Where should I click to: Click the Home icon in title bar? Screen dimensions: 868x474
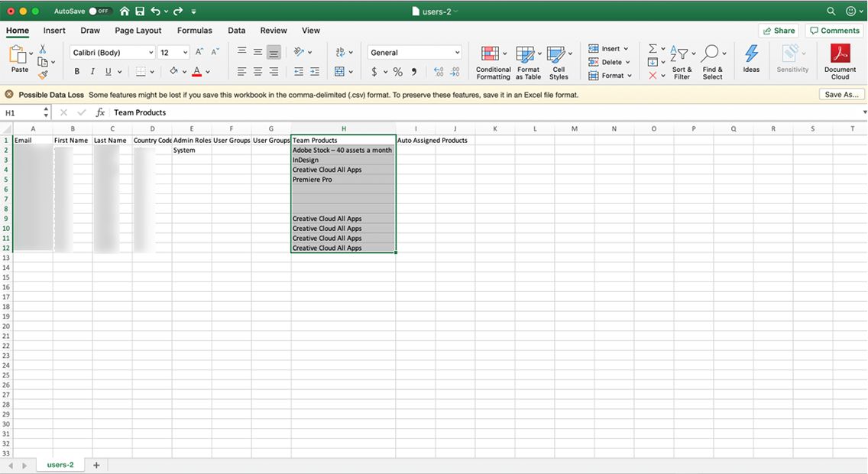[x=125, y=11]
